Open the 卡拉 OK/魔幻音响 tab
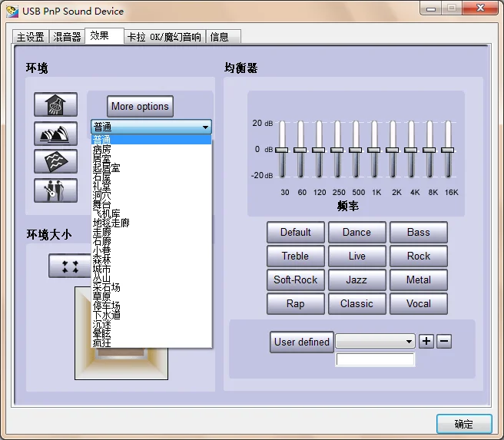This screenshot has width=504, height=440. pos(164,37)
